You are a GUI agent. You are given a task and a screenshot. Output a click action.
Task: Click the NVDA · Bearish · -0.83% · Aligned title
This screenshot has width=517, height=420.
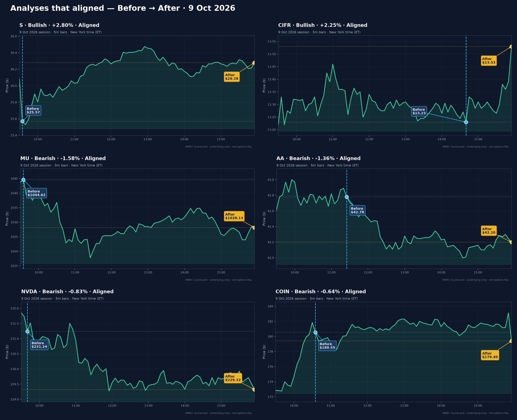click(68, 292)
